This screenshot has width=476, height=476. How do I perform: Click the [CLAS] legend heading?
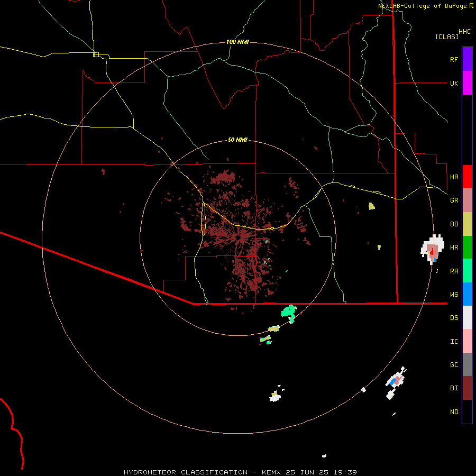coord(447,36)
